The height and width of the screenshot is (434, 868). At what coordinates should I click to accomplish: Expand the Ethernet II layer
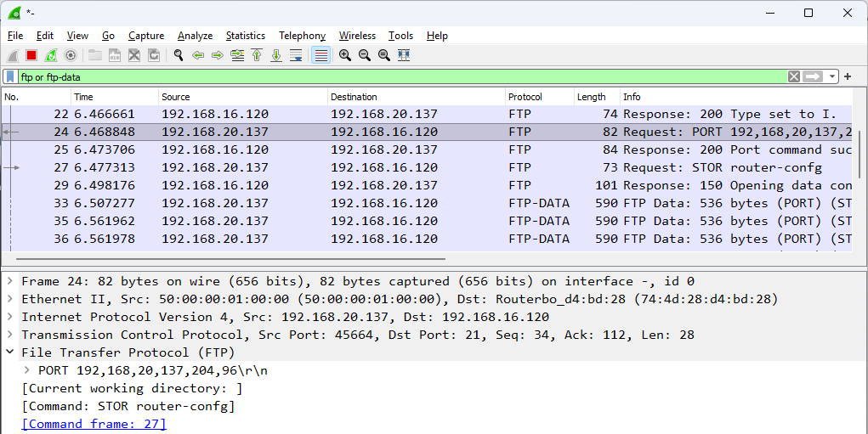click(10, 299)
